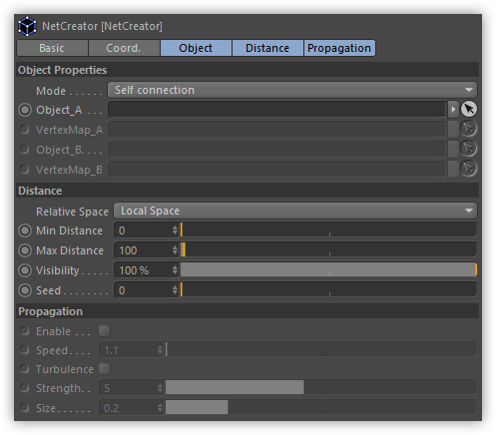The image size is (504, 435).
Task: Open the Mode dropdown showing Self connection
Action: (292, 90)
